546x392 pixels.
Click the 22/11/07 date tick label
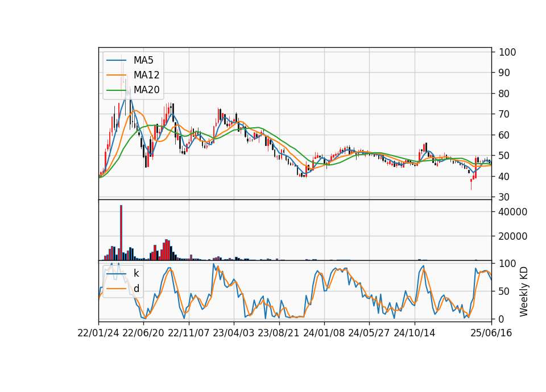(x=189, y=333)
